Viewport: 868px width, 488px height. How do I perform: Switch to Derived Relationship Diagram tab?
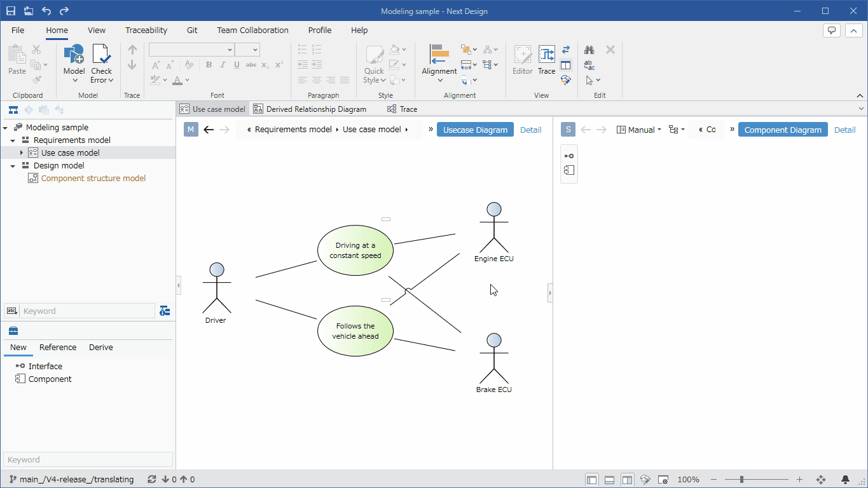pyautogui.click(x=310, y=109)
